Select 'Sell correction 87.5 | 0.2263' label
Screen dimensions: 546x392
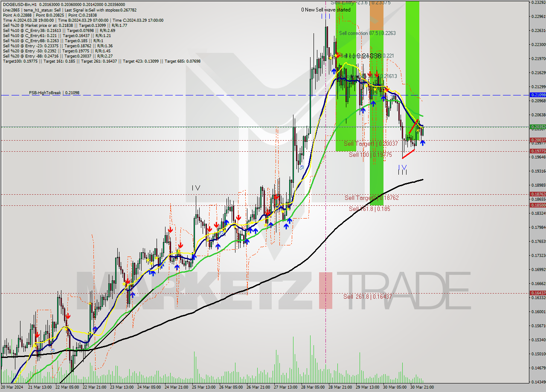point(367,33)
